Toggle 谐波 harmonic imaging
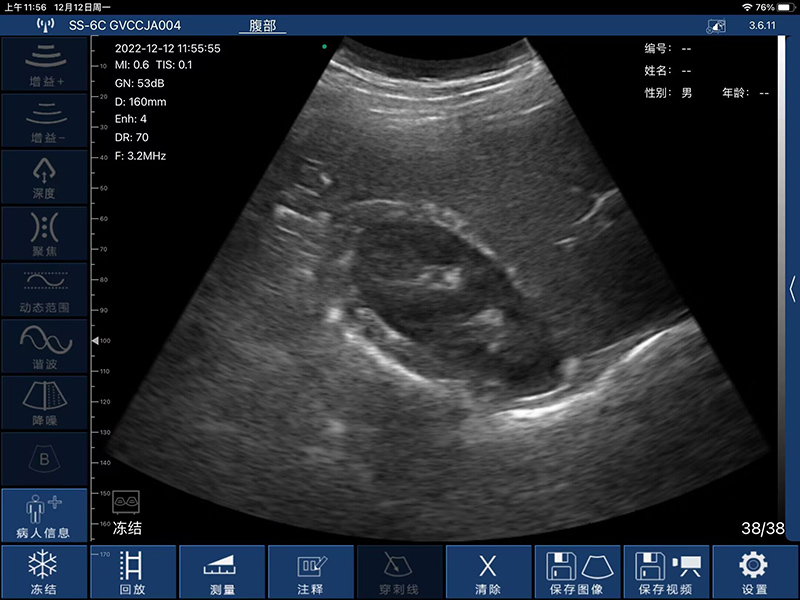 click(44, 345)
